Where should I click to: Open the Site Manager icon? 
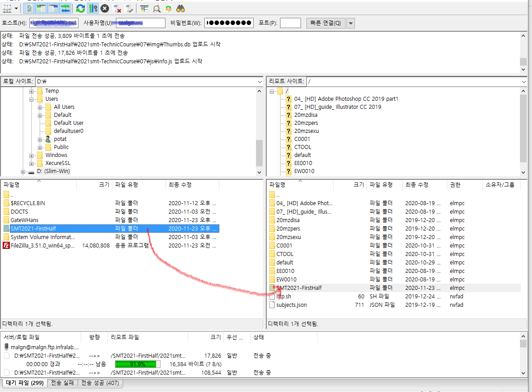[x=7, y=8]
